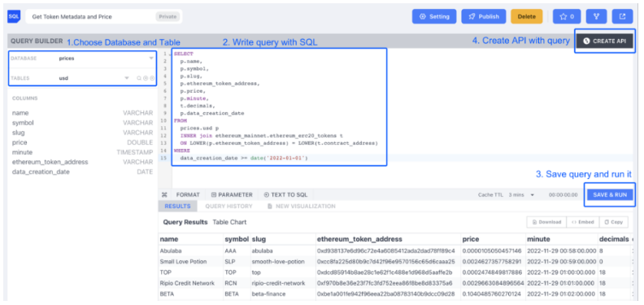Screen dimensions: 644x305
Task: Click the RCN symbol cell
Action: point(230,283)
